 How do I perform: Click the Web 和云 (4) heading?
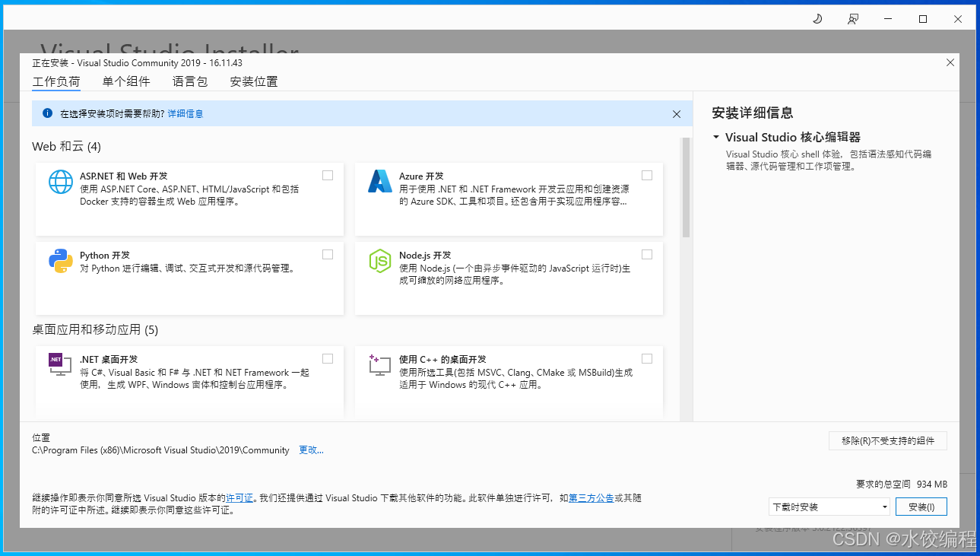[66, 147]
